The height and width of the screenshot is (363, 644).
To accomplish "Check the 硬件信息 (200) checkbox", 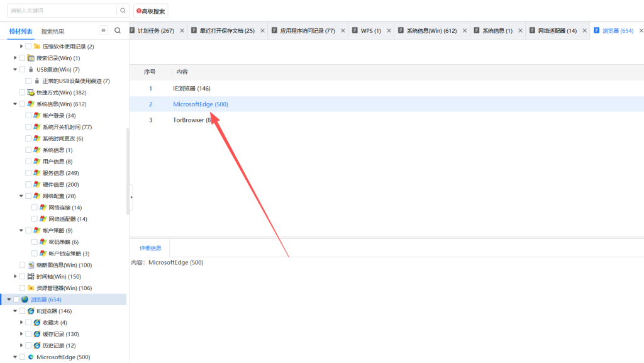I will (28, 184).
